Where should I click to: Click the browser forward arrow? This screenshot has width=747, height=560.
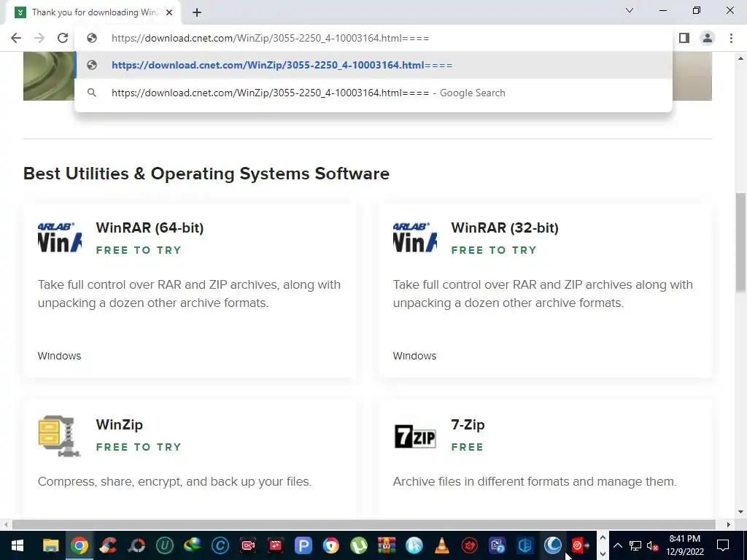[39, 38]
